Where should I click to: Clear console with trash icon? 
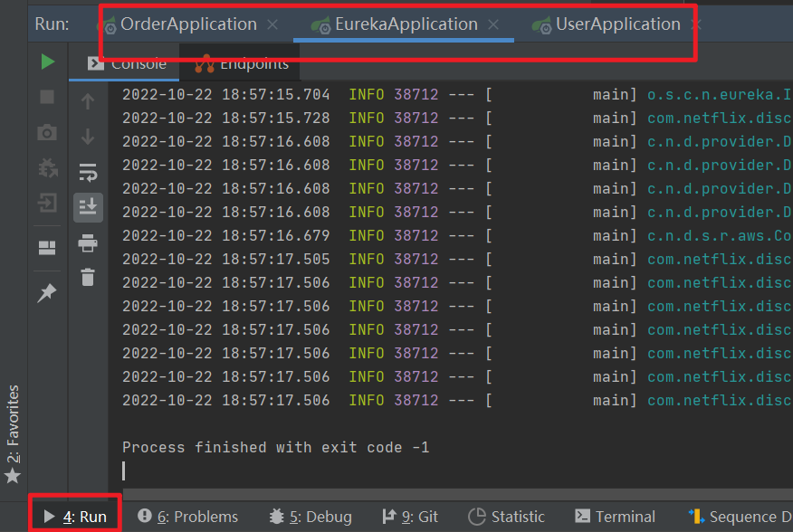click(88, 277)
